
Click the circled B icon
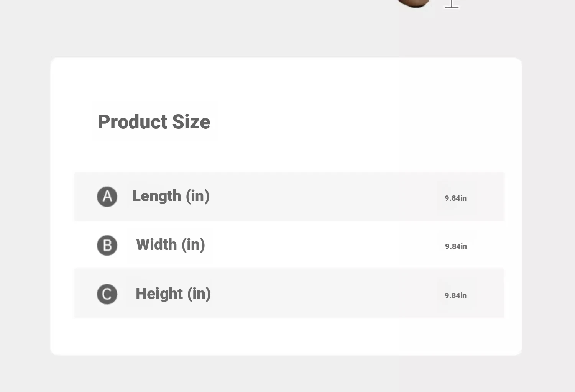(x=107, y=245)
